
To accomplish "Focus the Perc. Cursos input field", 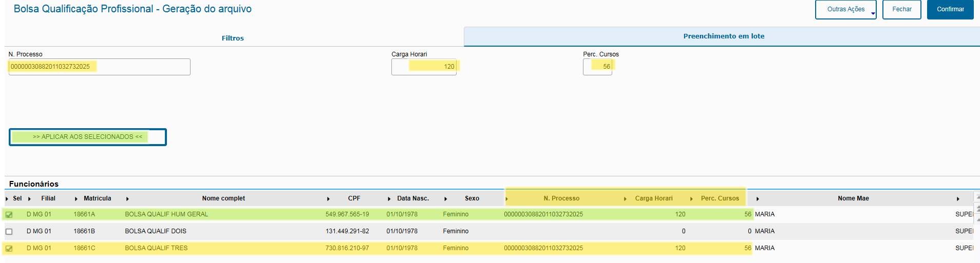I will point(597,67).
